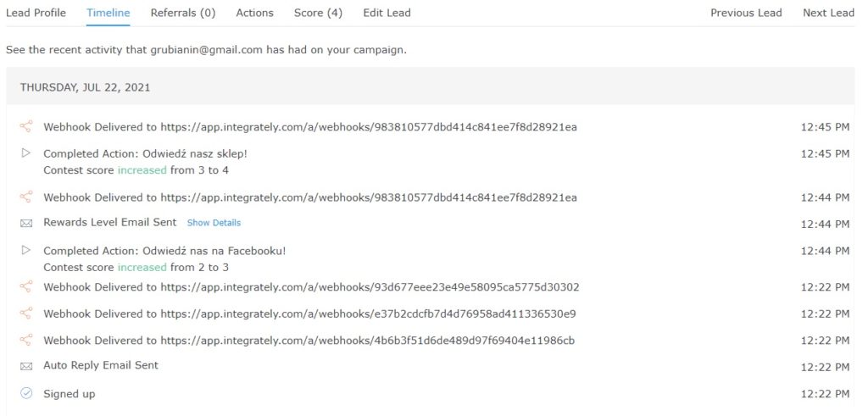868x416 pixels.
Task: Open the Actions tab
Action: click(x=254, y=13)
